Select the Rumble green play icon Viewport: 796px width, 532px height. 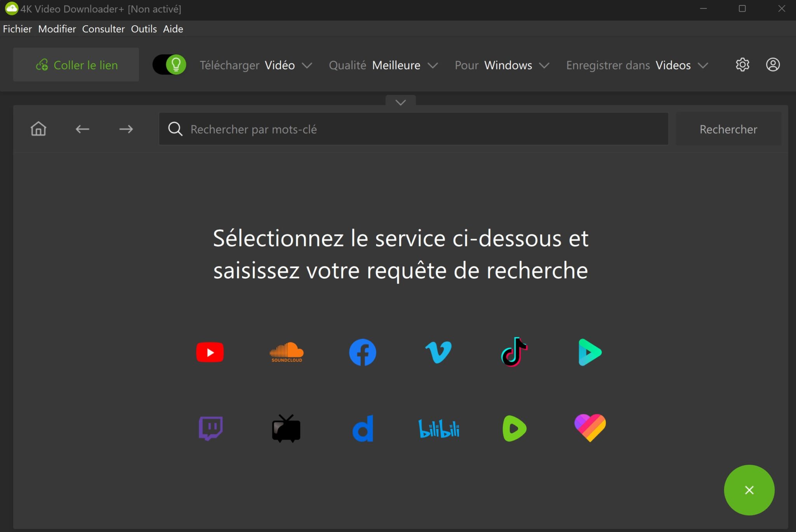[514, 428]
